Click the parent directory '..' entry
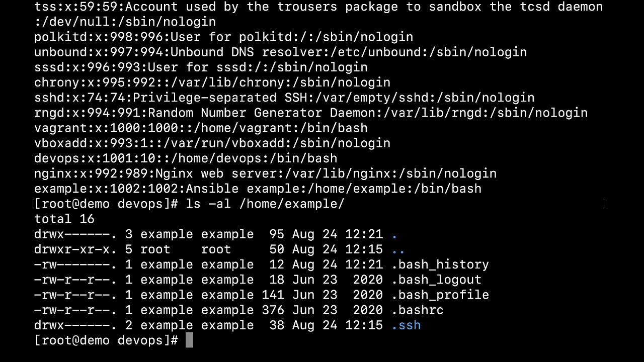The width and height of the screenshot is (644, 362). [398, 249]
